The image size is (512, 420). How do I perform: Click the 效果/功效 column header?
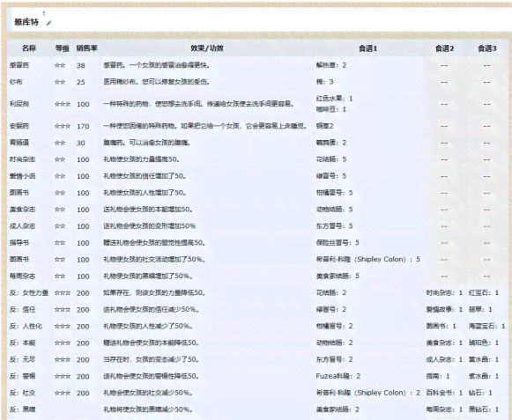pyautogui.click(x=207, y=48)
